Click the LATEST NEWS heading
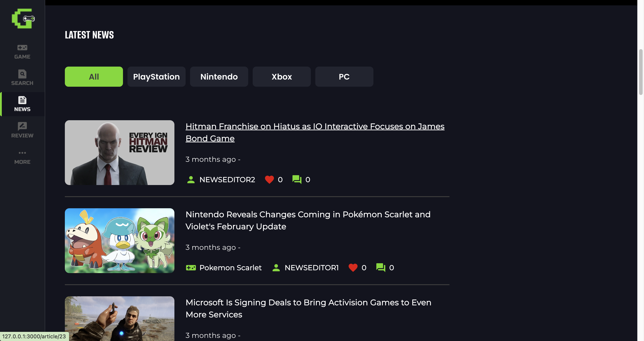 89,35
